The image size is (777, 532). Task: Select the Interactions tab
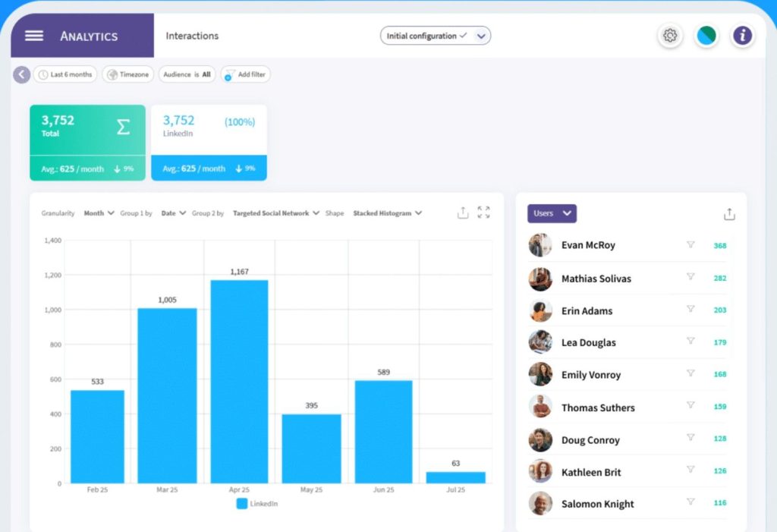[x=192, y=35]
